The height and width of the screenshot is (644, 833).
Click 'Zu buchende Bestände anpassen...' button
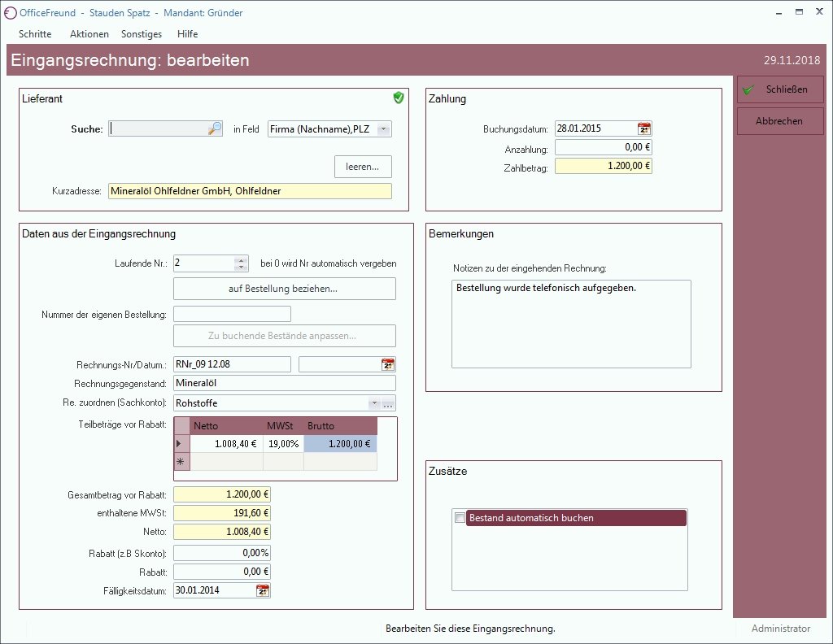(x=284, y=336)
